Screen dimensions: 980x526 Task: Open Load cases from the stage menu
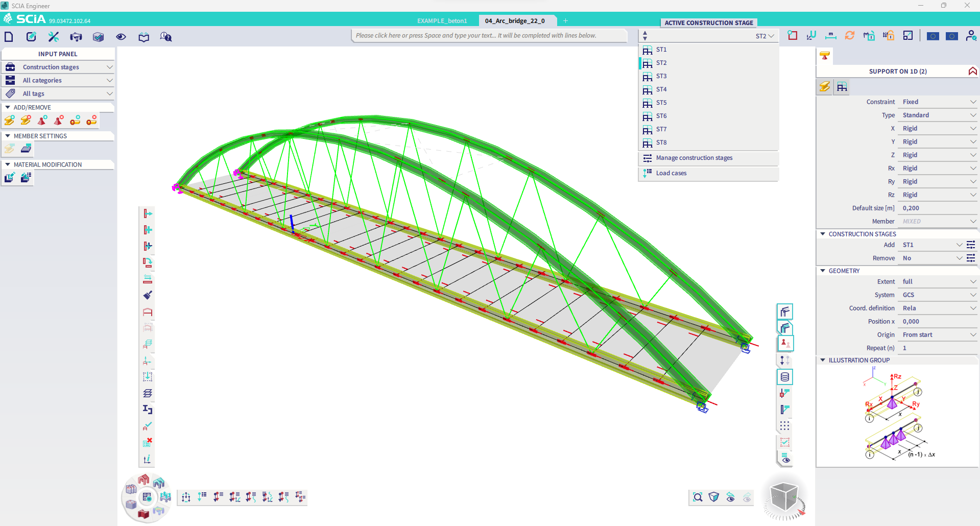[x=671, y=173]
